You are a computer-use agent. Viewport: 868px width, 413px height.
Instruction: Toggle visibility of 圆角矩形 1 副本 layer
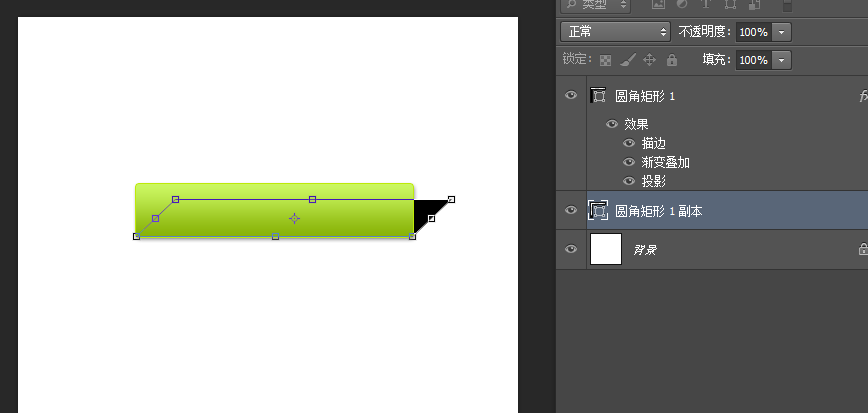[x=571, y=210]
